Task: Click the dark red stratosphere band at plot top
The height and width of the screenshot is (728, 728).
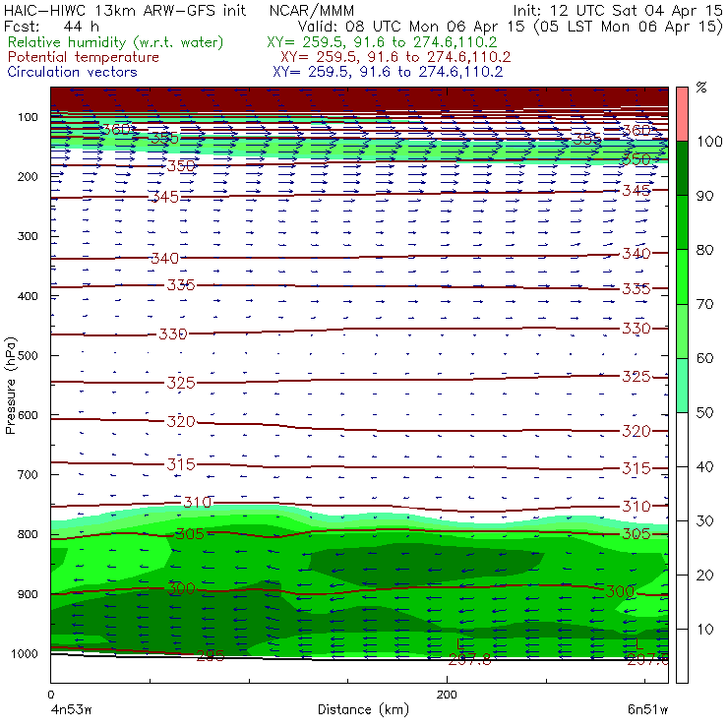Action: pyautogui.click(x=359, y=98)
